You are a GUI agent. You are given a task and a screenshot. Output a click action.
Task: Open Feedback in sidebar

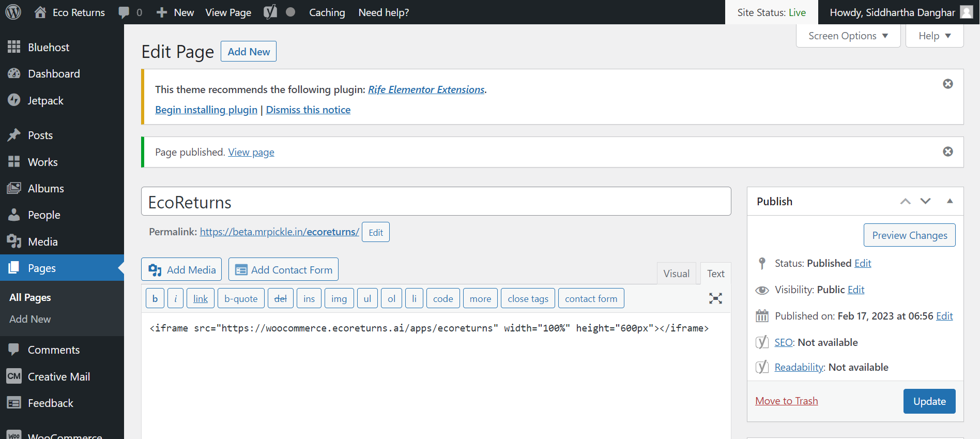coord(62,403)
